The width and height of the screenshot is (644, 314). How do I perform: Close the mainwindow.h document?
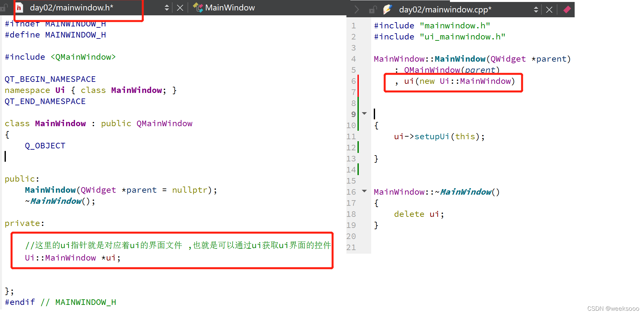pyautogui.click(x=180, y=8)
